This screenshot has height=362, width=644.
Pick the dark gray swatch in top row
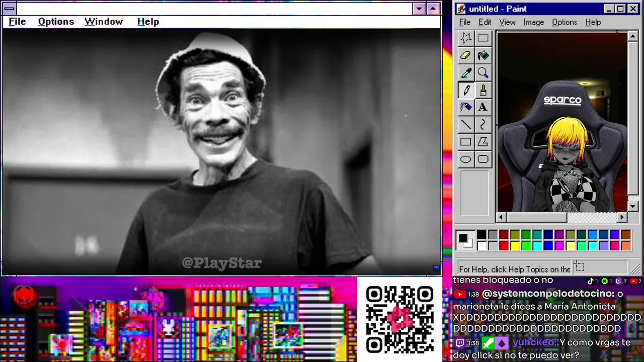(x=493, y=235)
